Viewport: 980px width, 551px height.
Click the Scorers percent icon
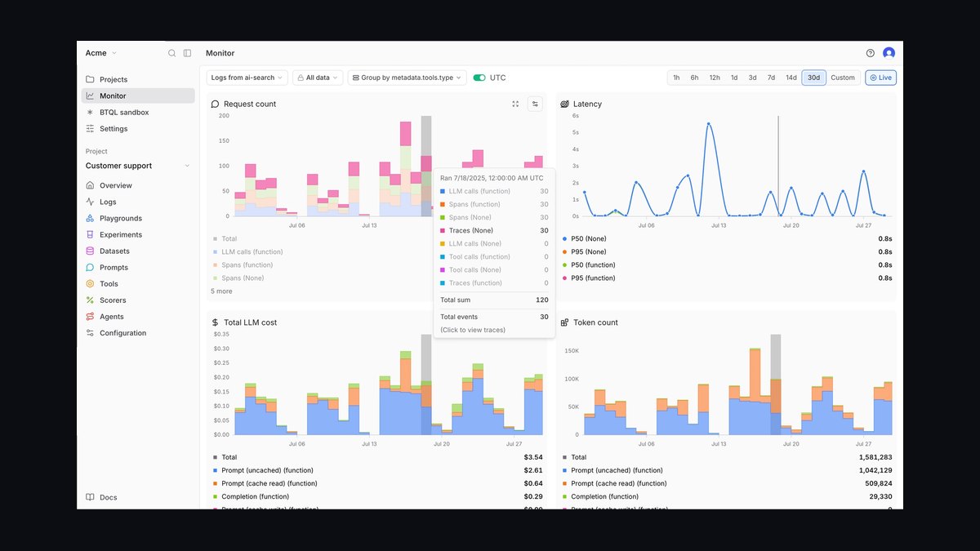(x=91, y=300)
